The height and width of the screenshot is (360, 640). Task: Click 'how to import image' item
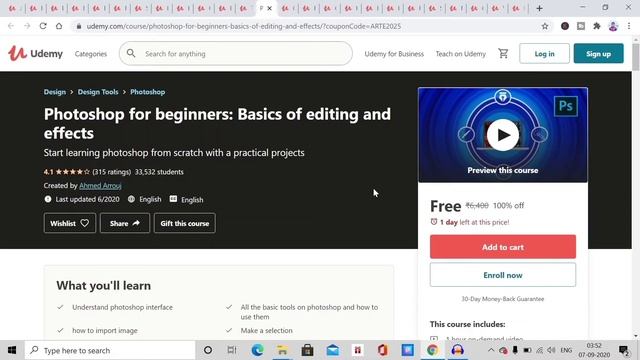[105, 330]
